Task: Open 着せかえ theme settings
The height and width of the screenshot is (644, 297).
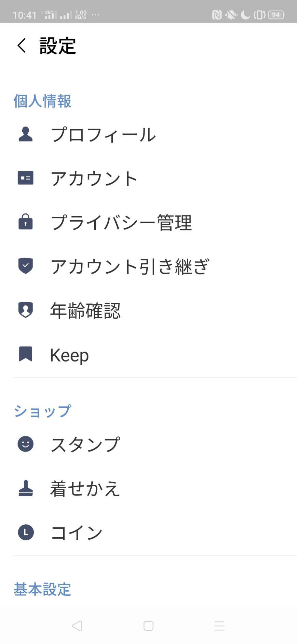Action: click(x=85, y=488)
